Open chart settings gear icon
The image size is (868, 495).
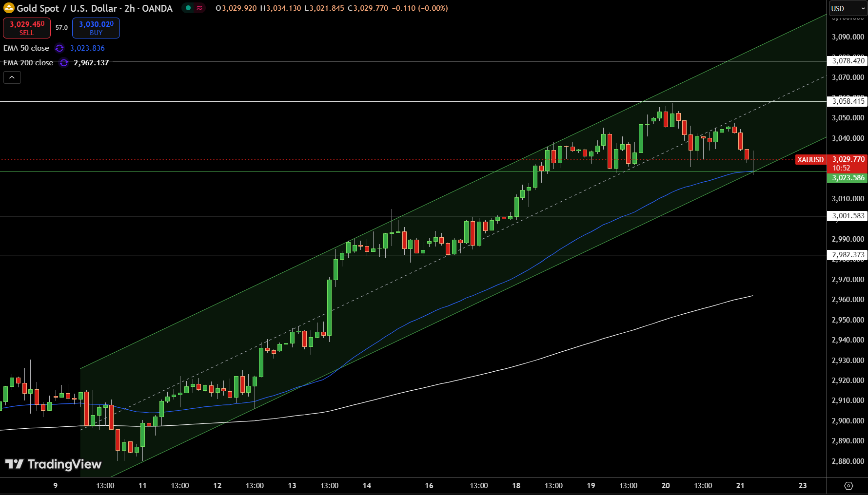tap(848, 486)
